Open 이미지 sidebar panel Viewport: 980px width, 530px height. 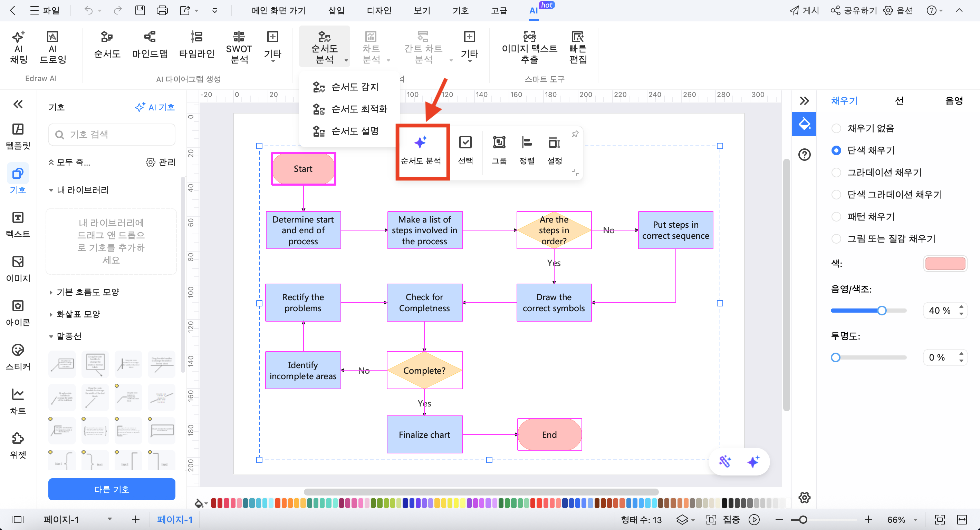[x=18, y=269]
